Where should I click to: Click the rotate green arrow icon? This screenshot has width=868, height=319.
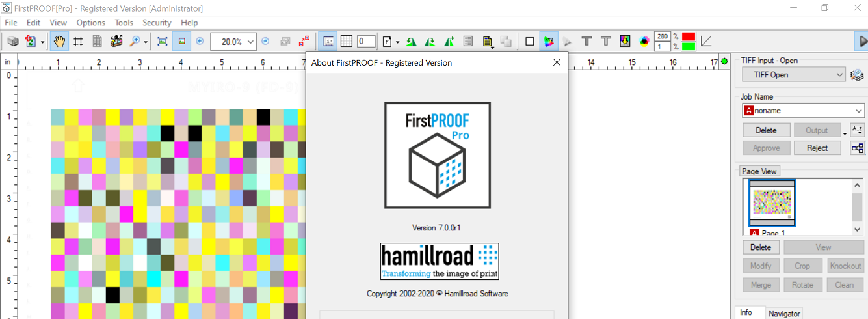(430, 41)
